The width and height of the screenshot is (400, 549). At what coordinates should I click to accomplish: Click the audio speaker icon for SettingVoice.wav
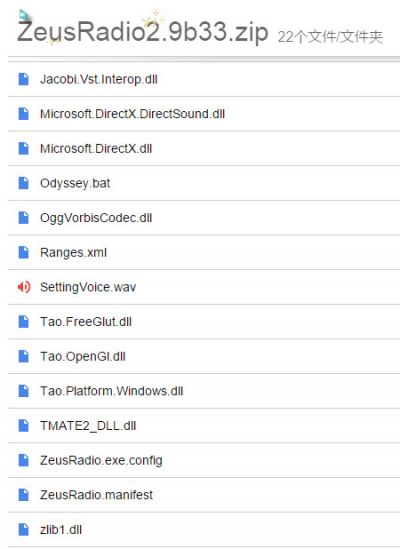[24, 287]
